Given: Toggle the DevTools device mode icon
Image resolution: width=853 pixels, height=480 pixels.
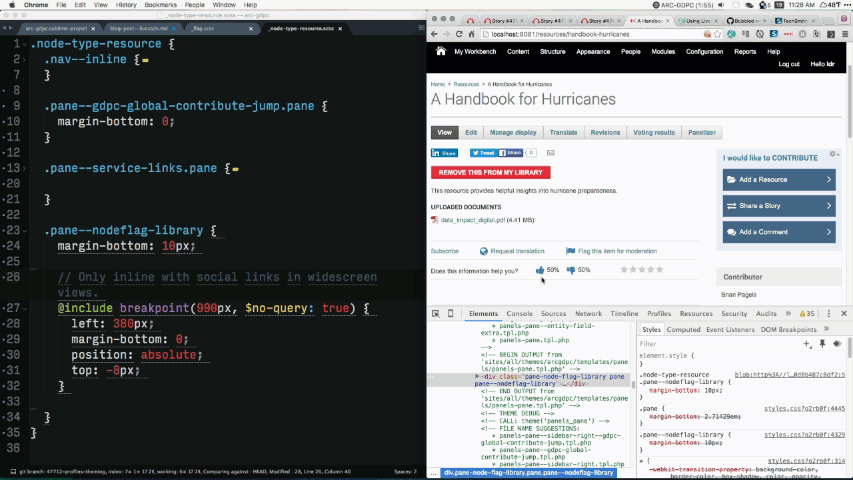Looking at the screenshot, I should click(x=450, y=314).
